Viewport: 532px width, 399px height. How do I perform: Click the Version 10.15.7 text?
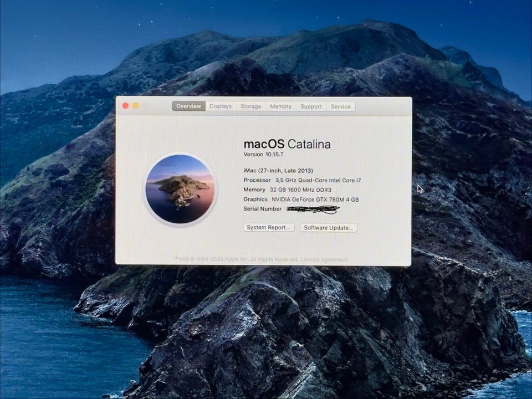pyautogui.click(x=264, y=155)
